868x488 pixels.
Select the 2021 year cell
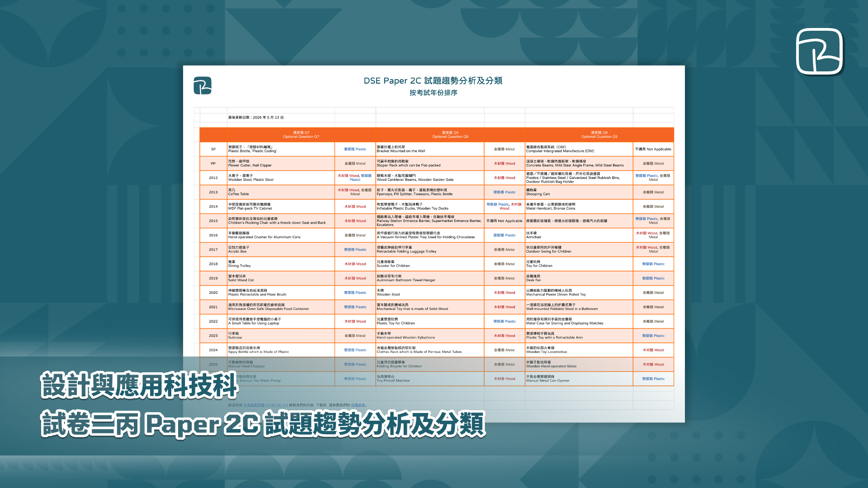coord(213,307)
